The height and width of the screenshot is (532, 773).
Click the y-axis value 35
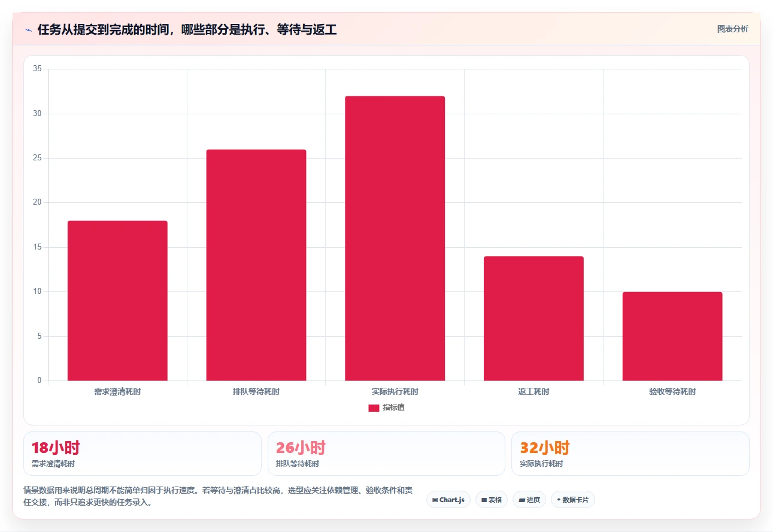point(37,69)
